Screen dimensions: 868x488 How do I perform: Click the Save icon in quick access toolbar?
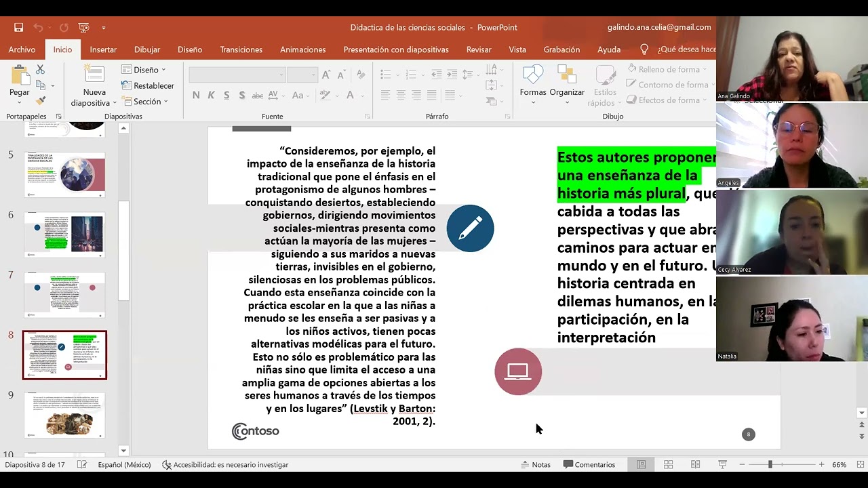click(x=19, y=28)
